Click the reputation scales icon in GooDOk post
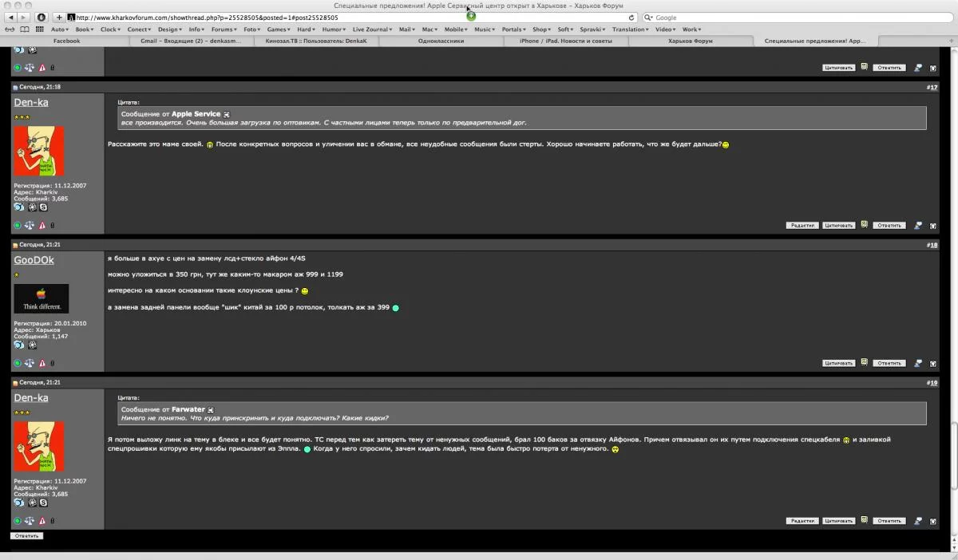 (x=30, y=363)
